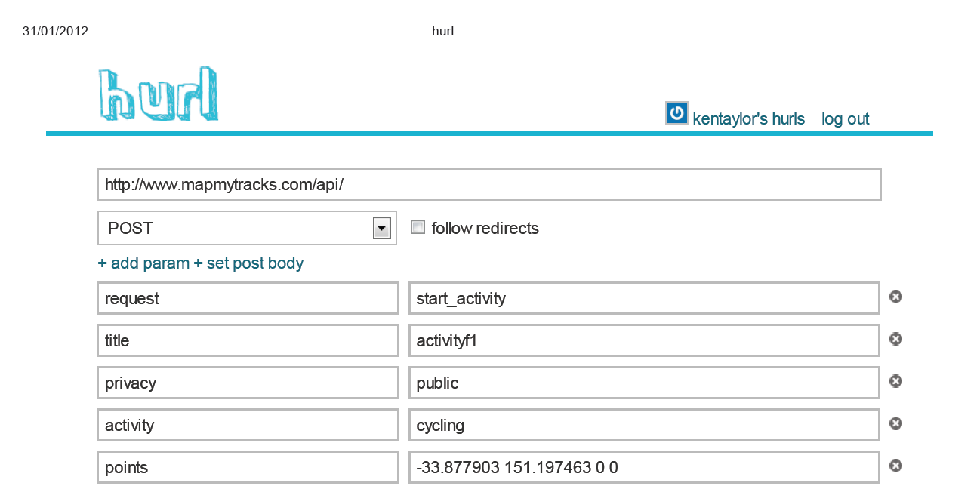The height and width of the screenshot is (486, 980).
Task: Click the points coordinates value field
Action: [643, 467]
